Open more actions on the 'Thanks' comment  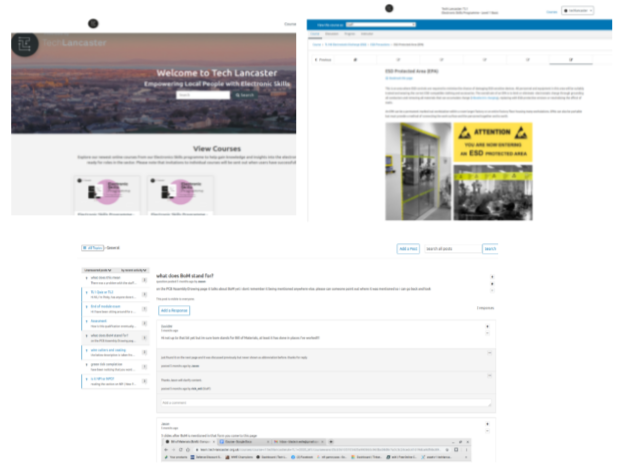[x=489, y=376]
